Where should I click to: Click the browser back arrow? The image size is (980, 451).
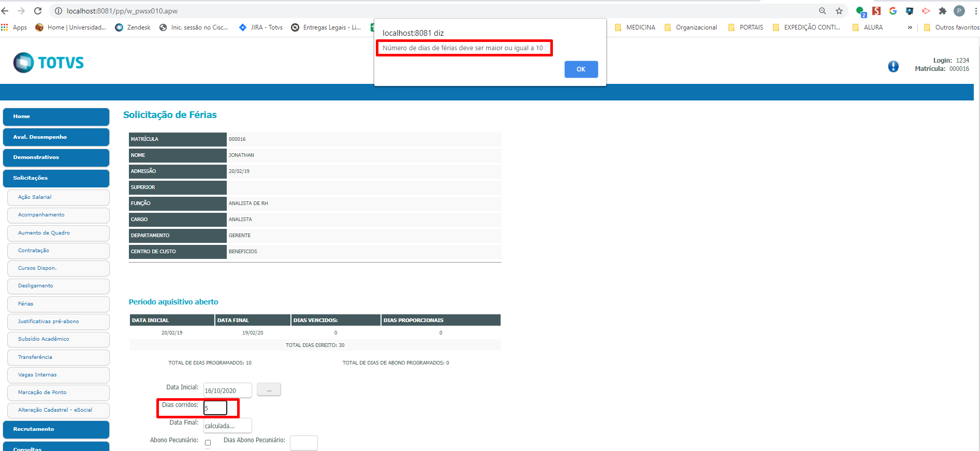5,10
